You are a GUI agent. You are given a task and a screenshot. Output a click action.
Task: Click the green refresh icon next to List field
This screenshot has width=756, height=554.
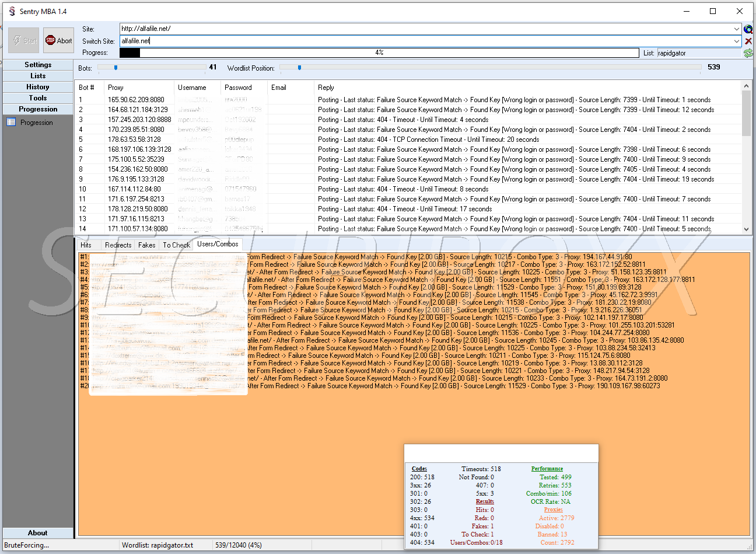click(748, 53)
